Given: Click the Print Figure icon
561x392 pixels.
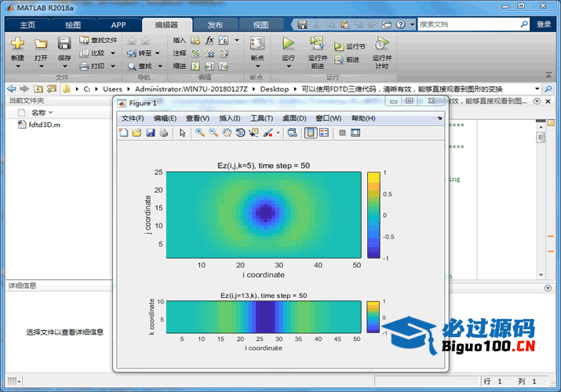Looking at the screenshot, I should tap(163, 133).
